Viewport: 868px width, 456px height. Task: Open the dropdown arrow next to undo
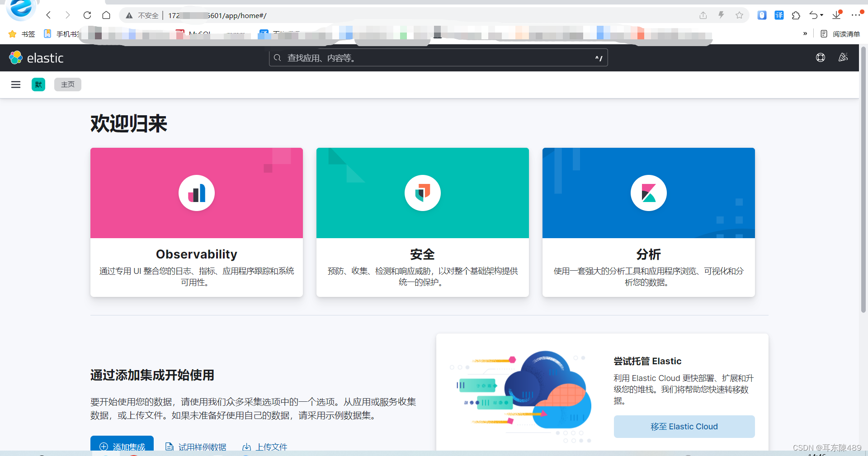click(822, 15)
